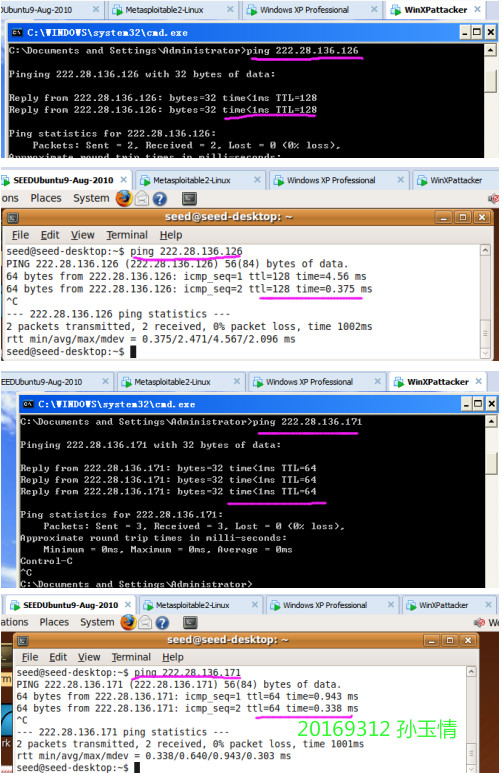The width and height of the screenshot is (502, 773).
Task: Click scroll-down arrow in terminal pinging 222.28.136.126
Action: click(485, 353)
